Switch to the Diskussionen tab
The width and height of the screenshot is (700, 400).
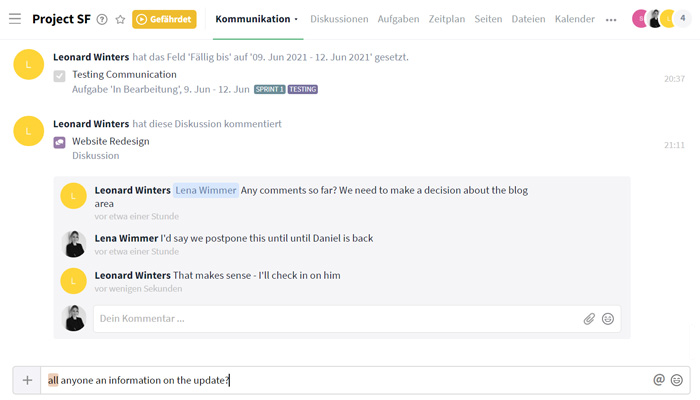click(339, 19)
